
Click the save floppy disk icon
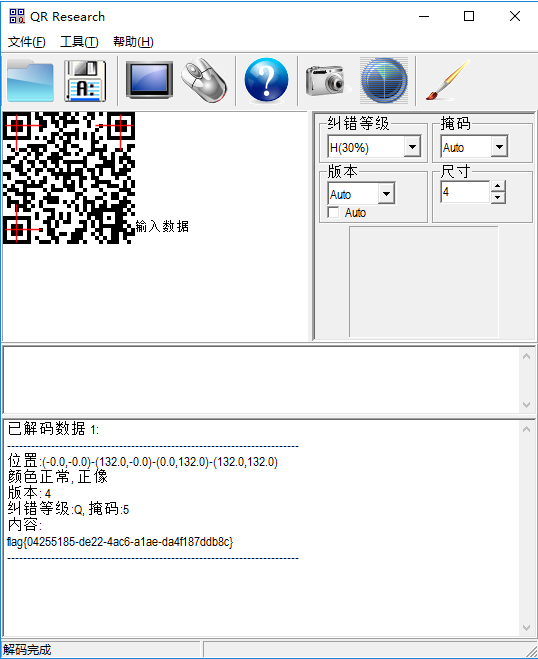click(85, 80)
